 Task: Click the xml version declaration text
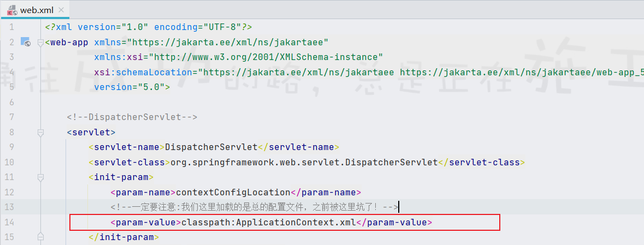click(148, 27)
